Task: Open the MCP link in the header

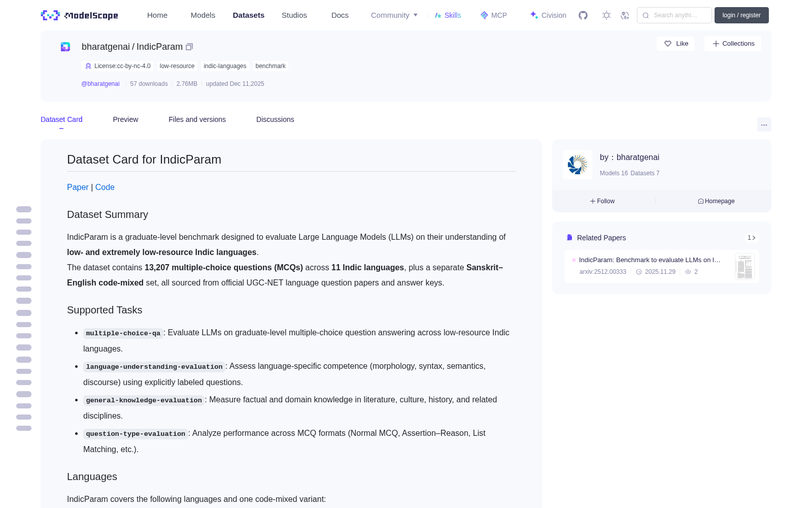Action: click(x=494, y=15)
